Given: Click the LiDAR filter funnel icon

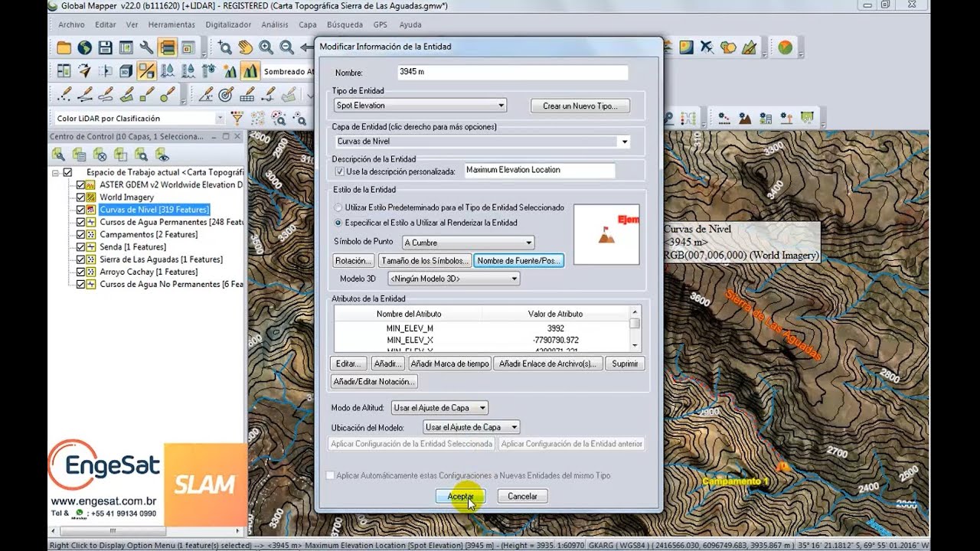Looking at the screenshot, I should [237, 119].
